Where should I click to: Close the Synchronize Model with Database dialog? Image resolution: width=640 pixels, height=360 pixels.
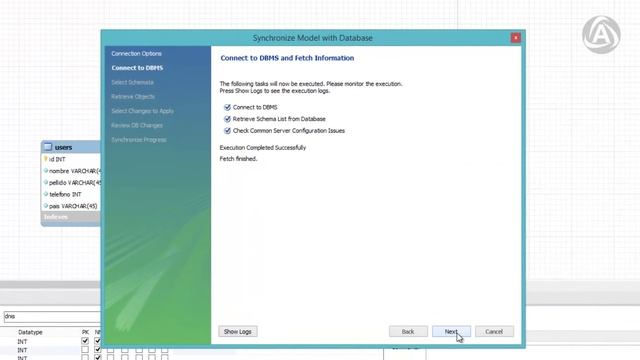(x=516, y=38)
